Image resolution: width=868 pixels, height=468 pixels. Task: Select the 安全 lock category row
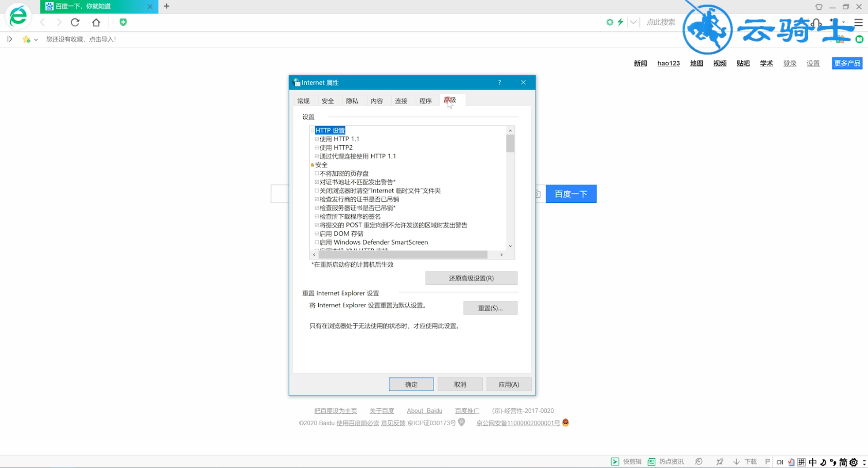(x=319, y=165)
